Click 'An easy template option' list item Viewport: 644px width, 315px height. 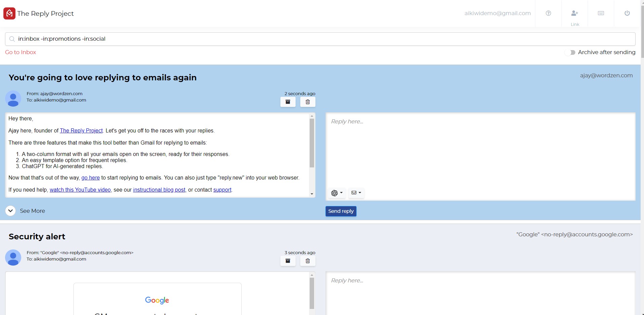pyautogui.click(x=74, y=160)
